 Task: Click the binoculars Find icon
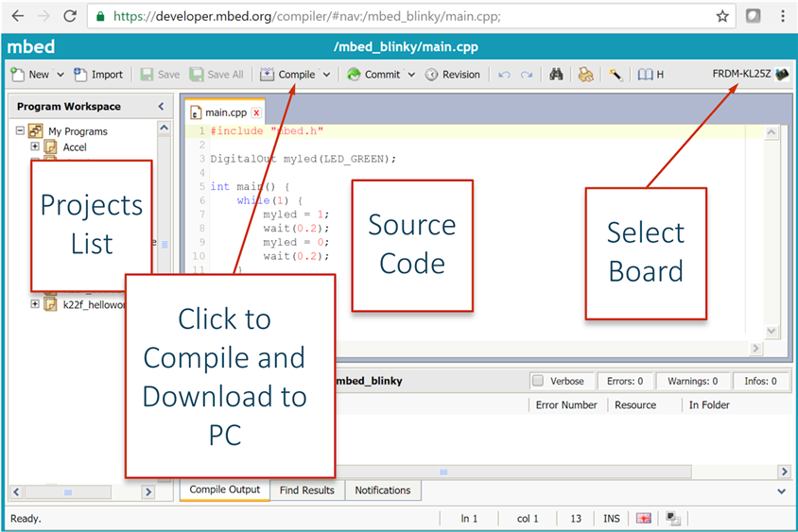point(556,75)
